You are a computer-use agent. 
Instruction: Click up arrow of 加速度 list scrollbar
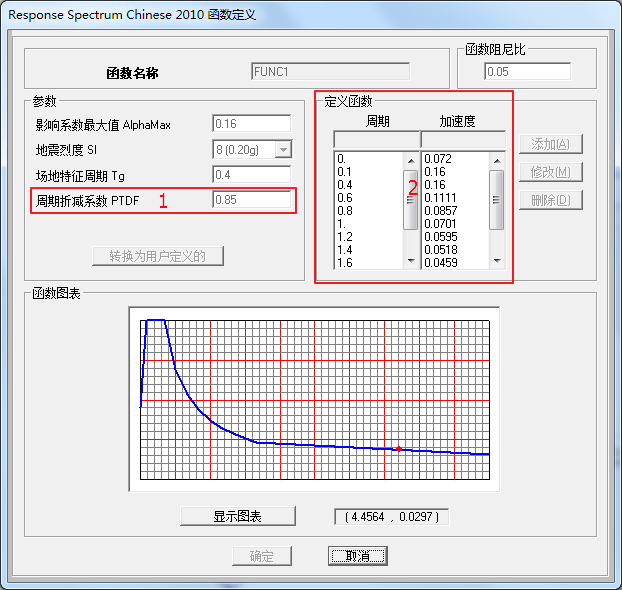pos(496,159)
